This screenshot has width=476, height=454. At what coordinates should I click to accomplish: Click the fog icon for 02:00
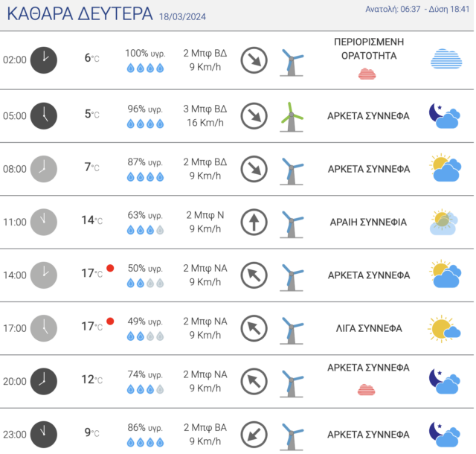(x=446, y=60)
